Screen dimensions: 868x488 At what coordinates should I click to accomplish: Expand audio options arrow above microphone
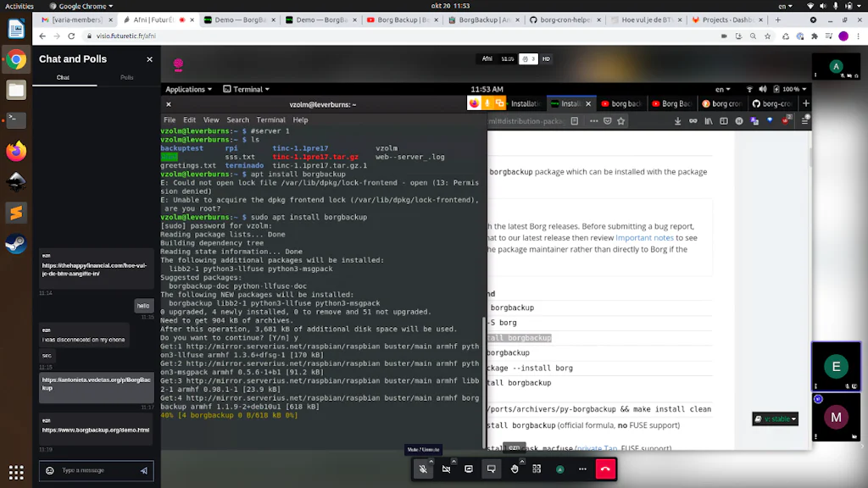431,461
